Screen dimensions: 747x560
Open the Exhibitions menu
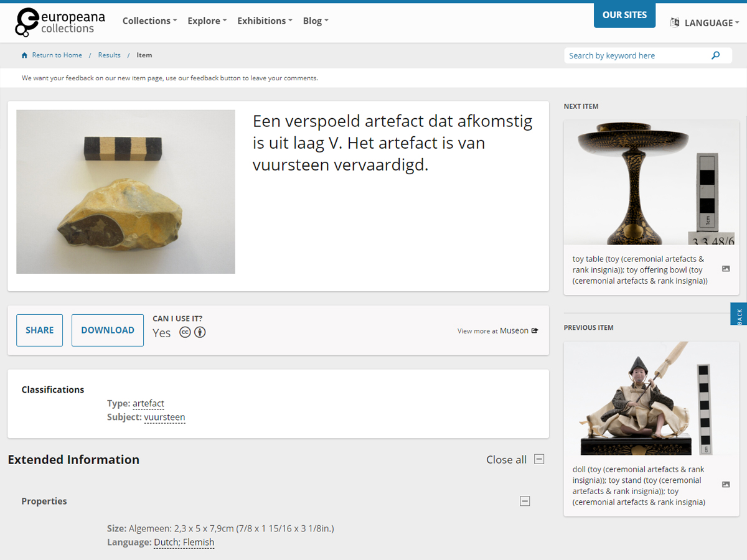point(265,21)
